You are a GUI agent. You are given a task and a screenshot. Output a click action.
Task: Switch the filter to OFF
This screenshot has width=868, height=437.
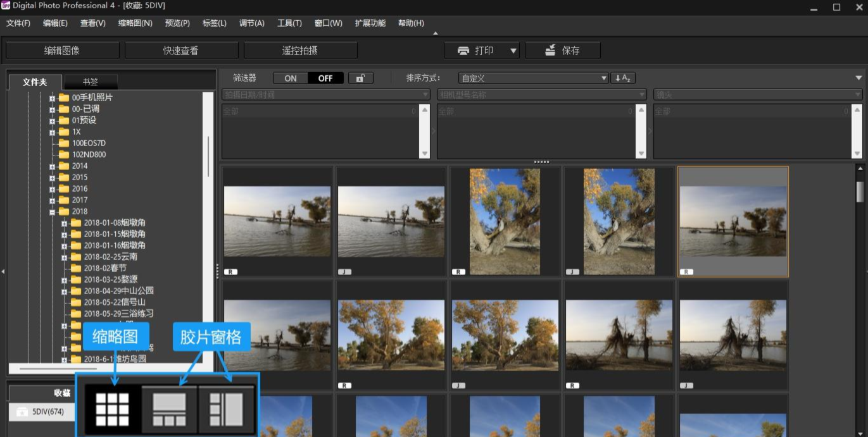[x=325, y=78]
